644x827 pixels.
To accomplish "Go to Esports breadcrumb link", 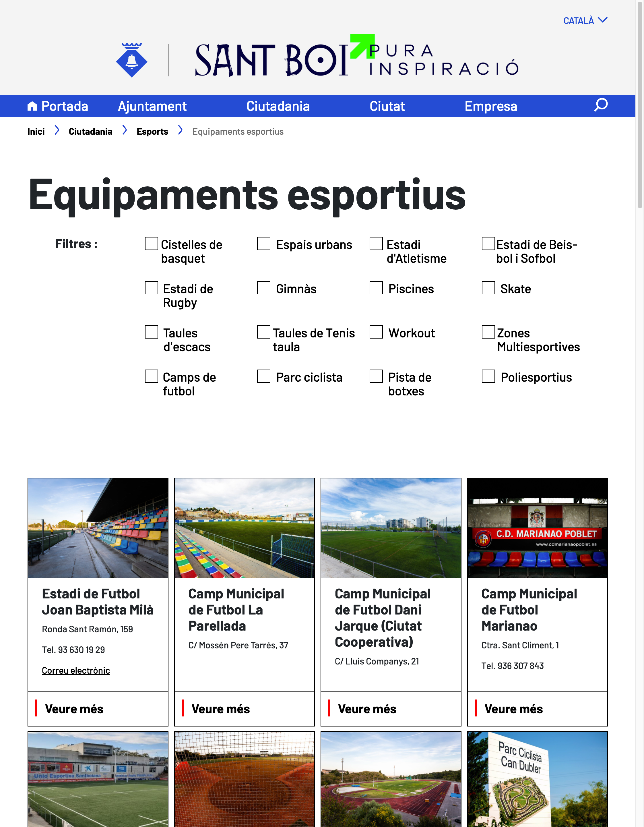I will click(152, 132).
